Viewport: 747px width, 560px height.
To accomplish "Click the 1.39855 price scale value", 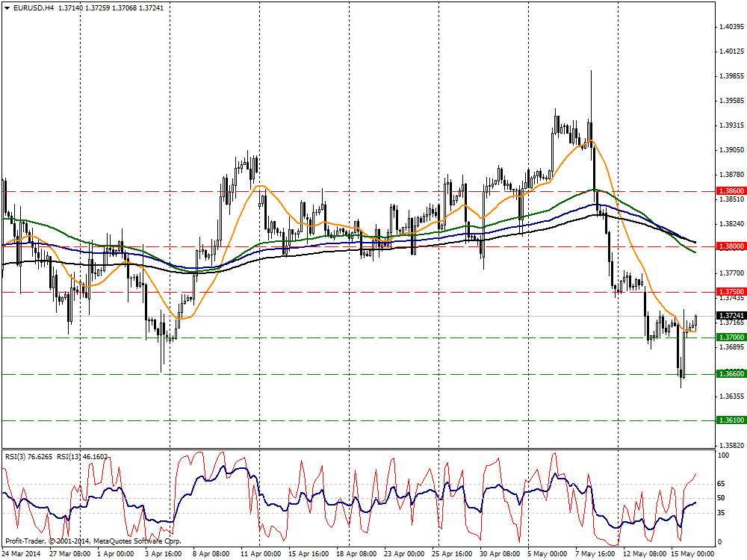I will (732, 76).
